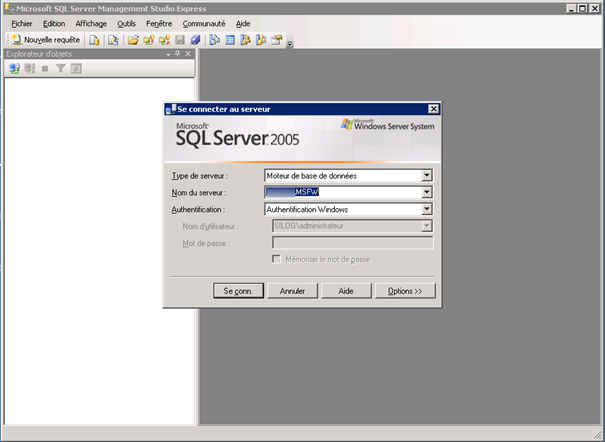
Task: Click the Annuler button
Action: pos(292,291)
